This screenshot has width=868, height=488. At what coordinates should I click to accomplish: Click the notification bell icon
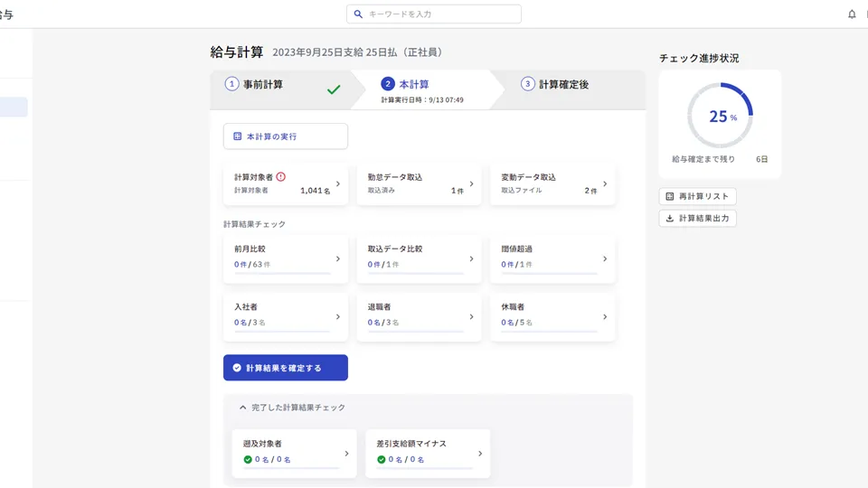tap(852, 14)
